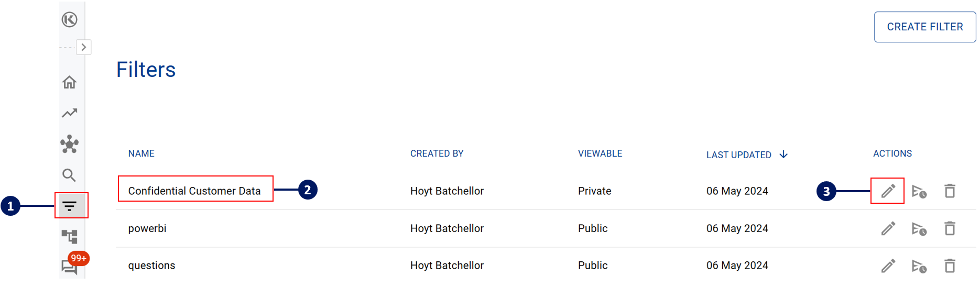This screenshot has width=980, height=287.
Task: Expand the sidebar with chevron arrow
Action: pos(84,47)
